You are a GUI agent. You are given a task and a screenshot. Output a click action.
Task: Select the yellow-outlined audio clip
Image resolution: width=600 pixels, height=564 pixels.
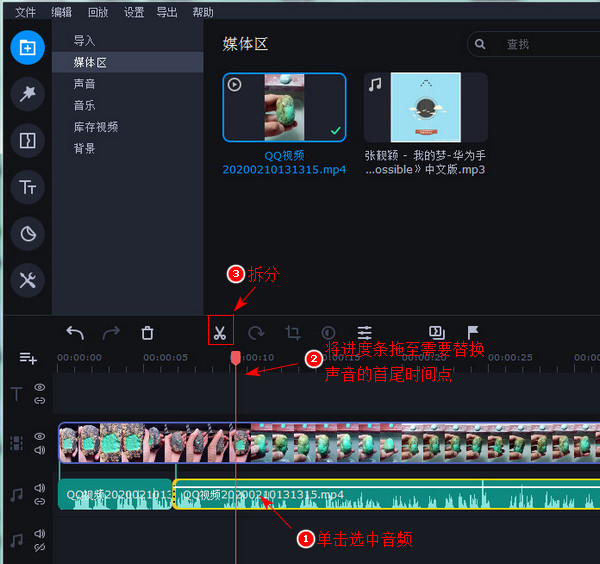point(386,494)
